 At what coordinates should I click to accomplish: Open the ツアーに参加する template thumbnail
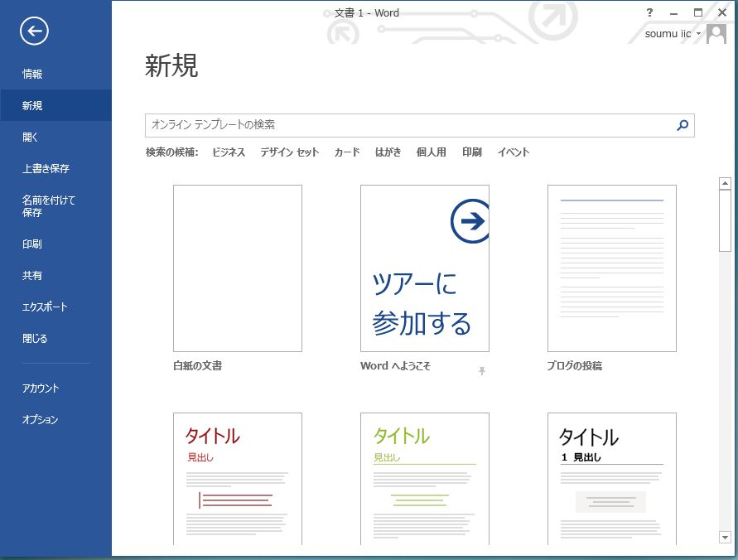click(425, 268)
